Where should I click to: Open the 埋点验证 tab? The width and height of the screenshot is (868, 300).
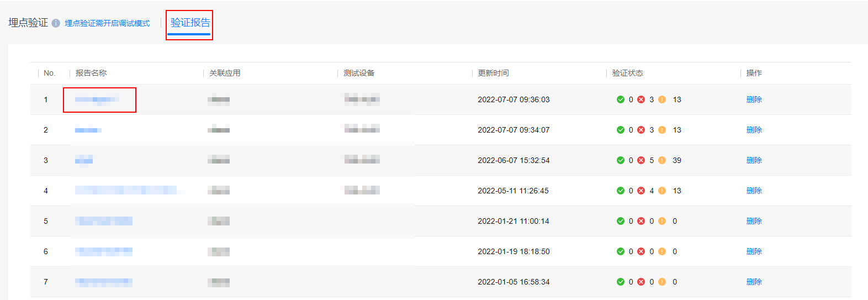click(x=28, y=23)
